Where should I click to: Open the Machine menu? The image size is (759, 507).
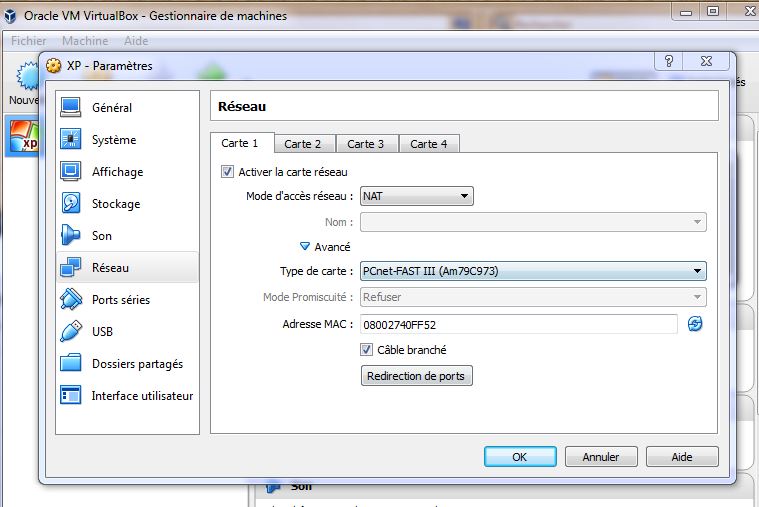[85, 41]
